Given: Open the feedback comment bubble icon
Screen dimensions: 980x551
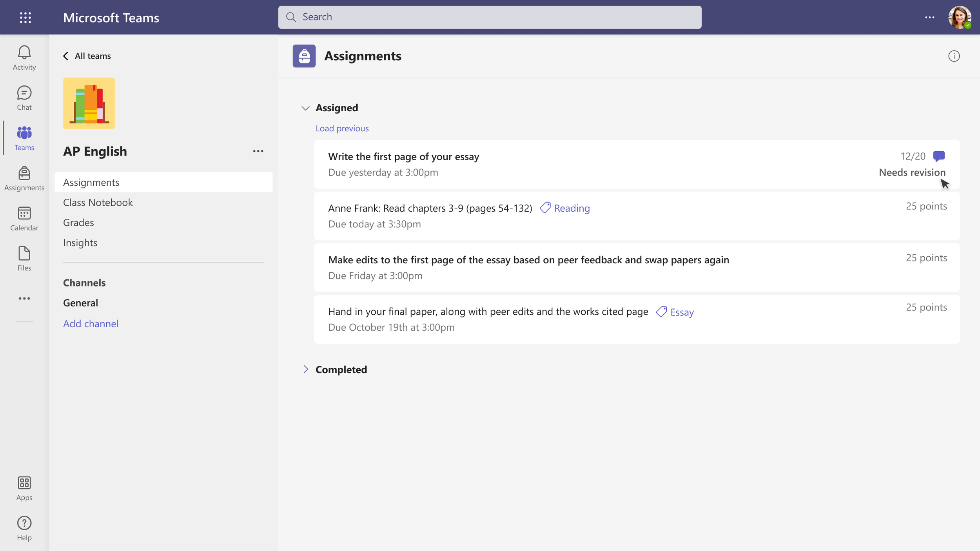Looking at the screenshot, I should point(938,156).
